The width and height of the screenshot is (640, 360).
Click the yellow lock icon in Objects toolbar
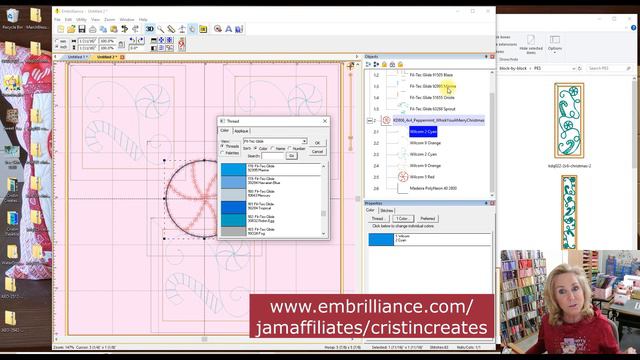coord(384,64)
